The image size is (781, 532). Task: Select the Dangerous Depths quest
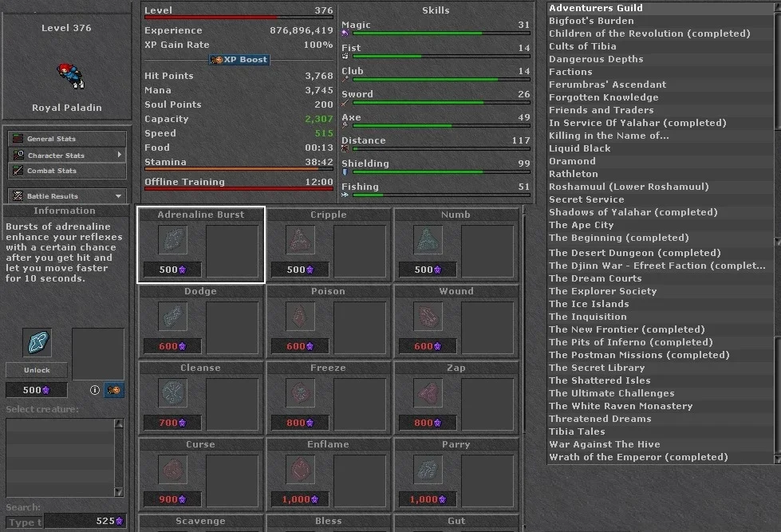point(661,59)
